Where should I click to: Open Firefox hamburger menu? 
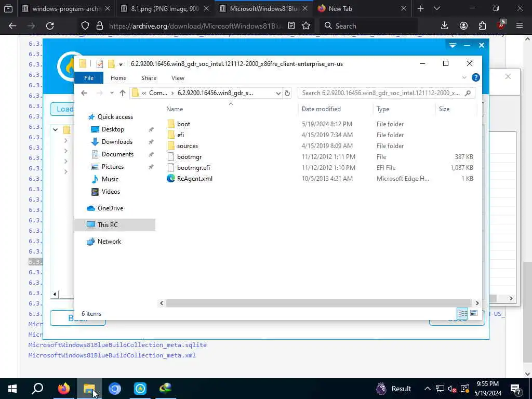point(520,26)
